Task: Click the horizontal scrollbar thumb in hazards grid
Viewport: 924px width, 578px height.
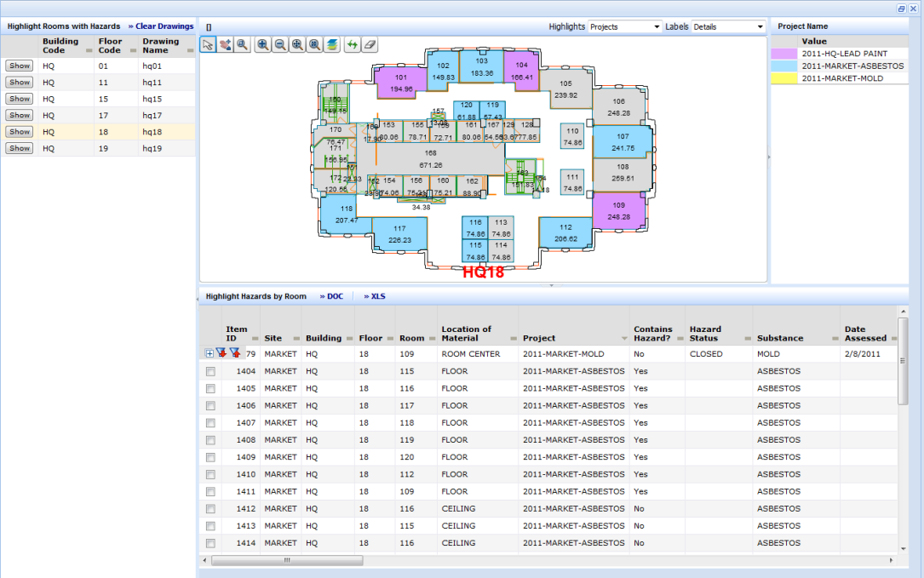Action: pos(287,560)
